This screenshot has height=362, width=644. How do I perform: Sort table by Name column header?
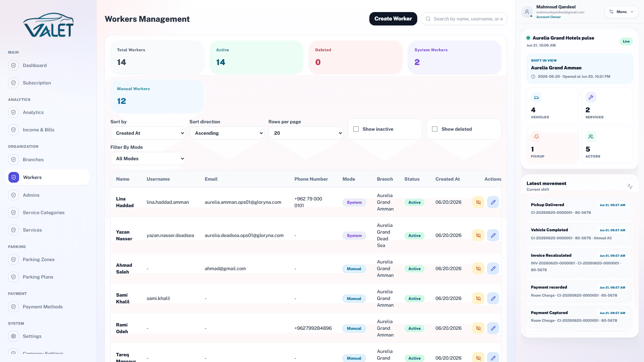point(123,179)
